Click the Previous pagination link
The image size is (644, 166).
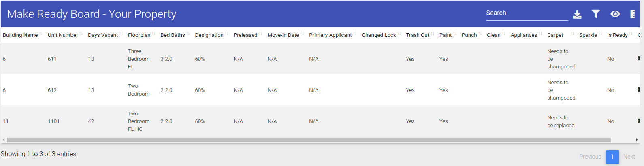(x=590, y=157)
